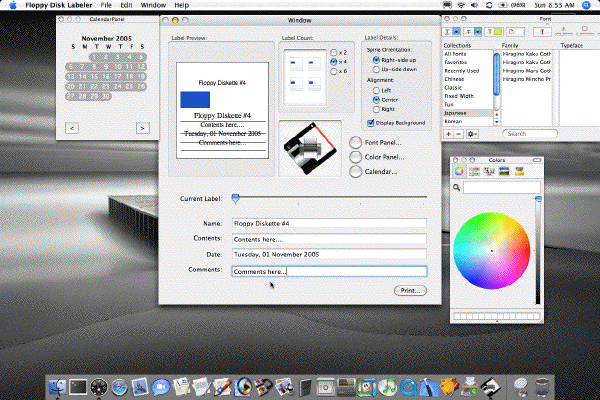Click the Collections list scroll up arrow
This screenshot has height=400, width=600.
click(497, 115)
